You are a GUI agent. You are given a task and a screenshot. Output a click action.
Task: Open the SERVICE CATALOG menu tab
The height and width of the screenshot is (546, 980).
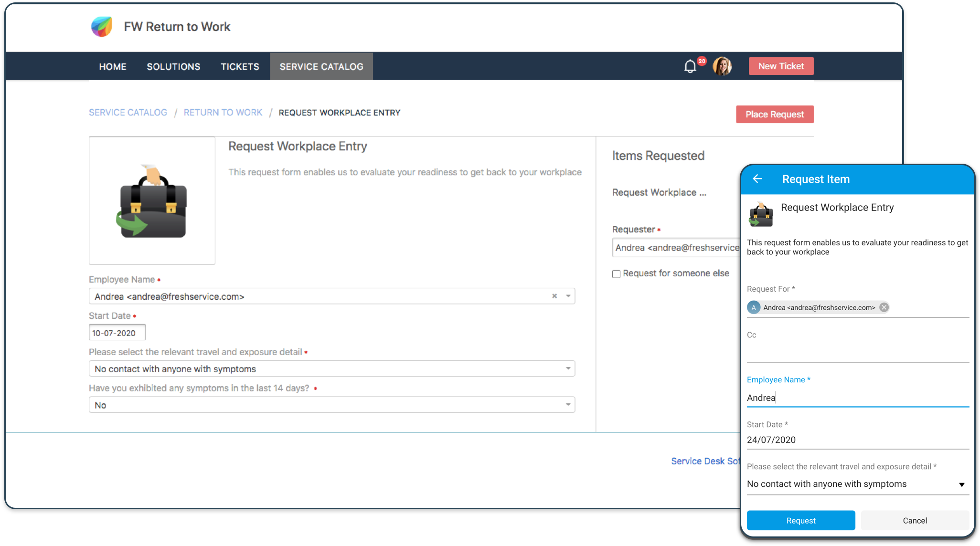[321, 66]
